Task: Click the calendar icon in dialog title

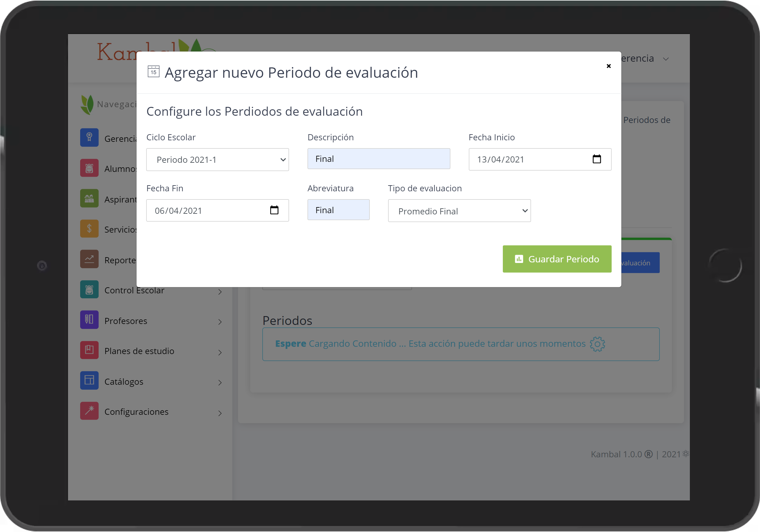Action: [x=153, y=71]
